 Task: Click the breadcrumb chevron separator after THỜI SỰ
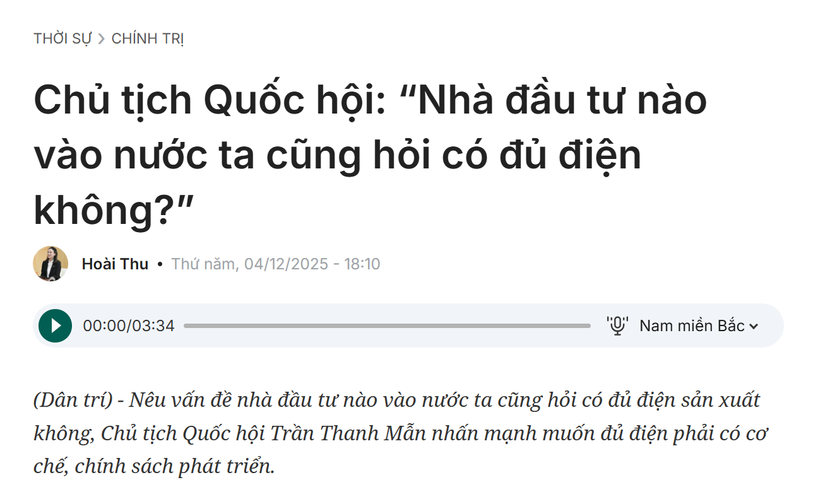(102, 39)
